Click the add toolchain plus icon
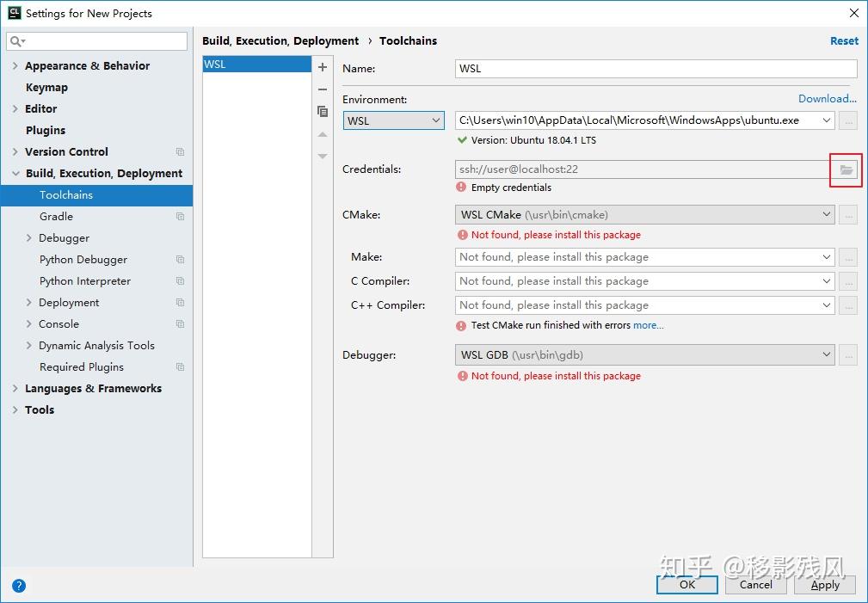 323,67
